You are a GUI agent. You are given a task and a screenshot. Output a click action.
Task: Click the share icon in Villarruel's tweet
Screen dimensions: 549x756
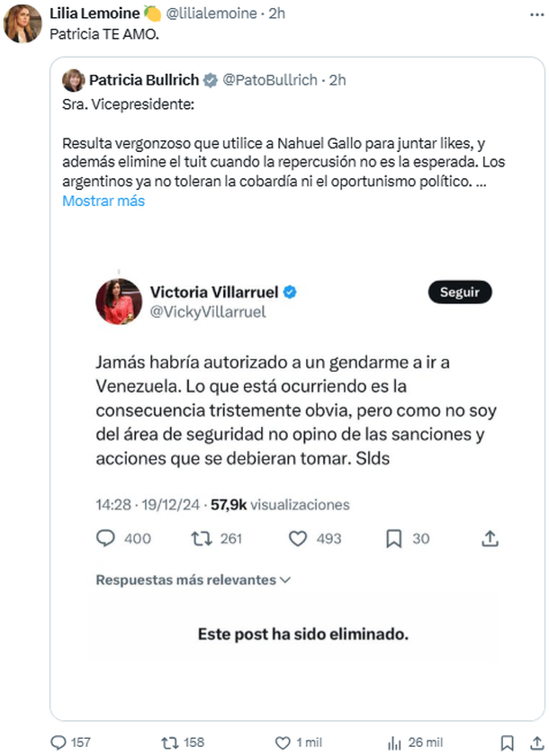click(490, 538)
